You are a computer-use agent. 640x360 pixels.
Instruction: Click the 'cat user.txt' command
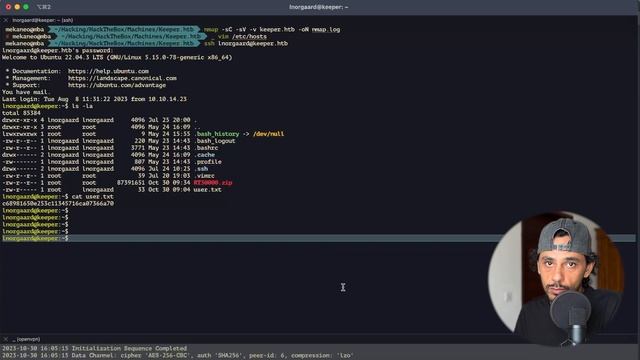92,196
